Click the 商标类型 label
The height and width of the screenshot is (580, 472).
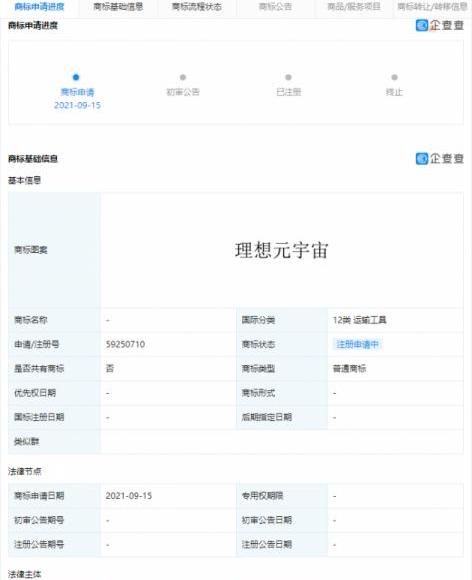coord(258,369)
